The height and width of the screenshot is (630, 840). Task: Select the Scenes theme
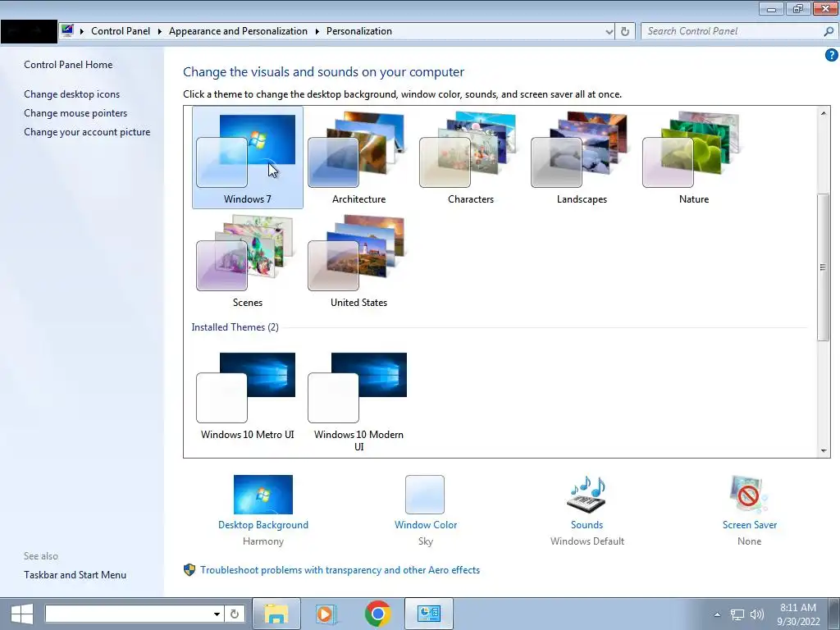pos(248,261)
